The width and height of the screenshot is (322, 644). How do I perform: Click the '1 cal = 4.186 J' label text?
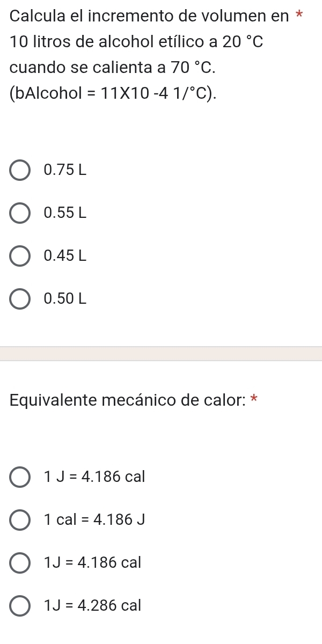(96, 519)
